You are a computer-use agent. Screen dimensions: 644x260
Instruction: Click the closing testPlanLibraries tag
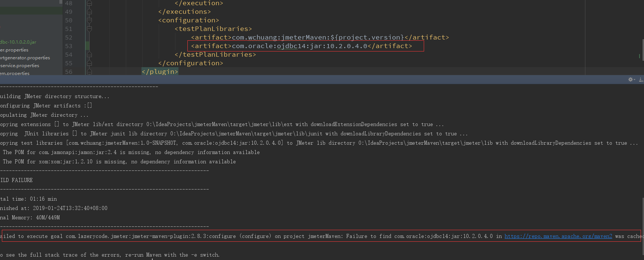(x=215, y=55)
